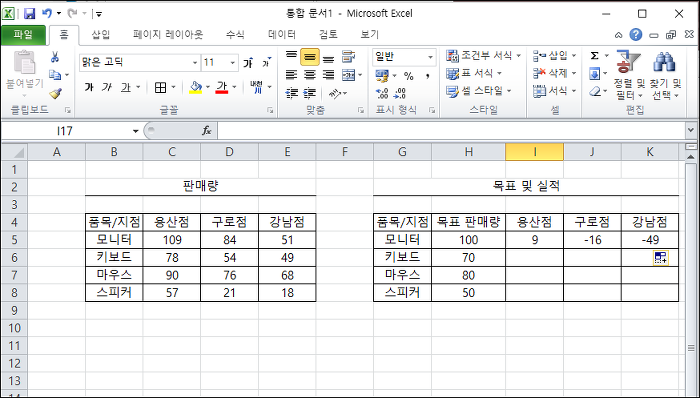Apply red font color 가
This screenshot has height=398, width=700.
(x=222, y=87)
